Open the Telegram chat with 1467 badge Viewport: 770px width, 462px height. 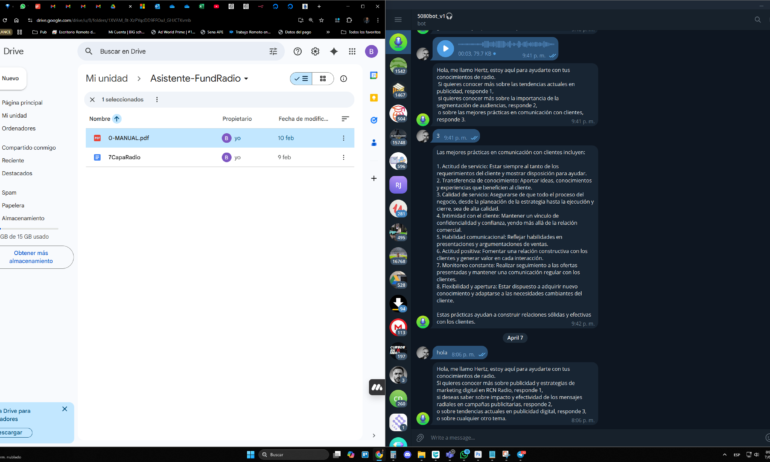click(x=398, y=89)
